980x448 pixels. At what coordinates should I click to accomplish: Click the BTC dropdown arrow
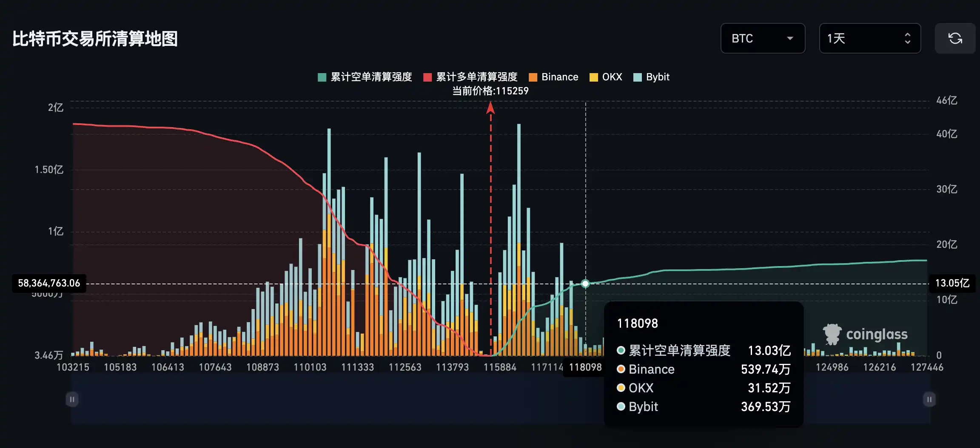(x=790, y=38)
